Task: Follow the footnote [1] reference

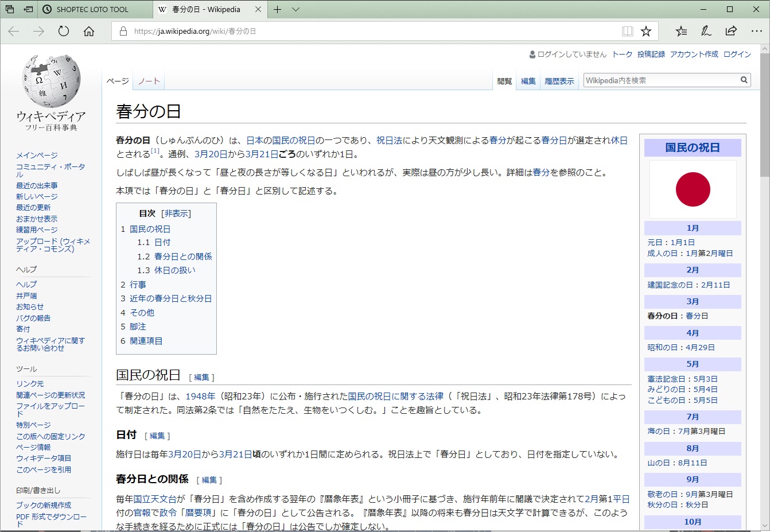Action: pyautogui.click(x=155, y=151)
